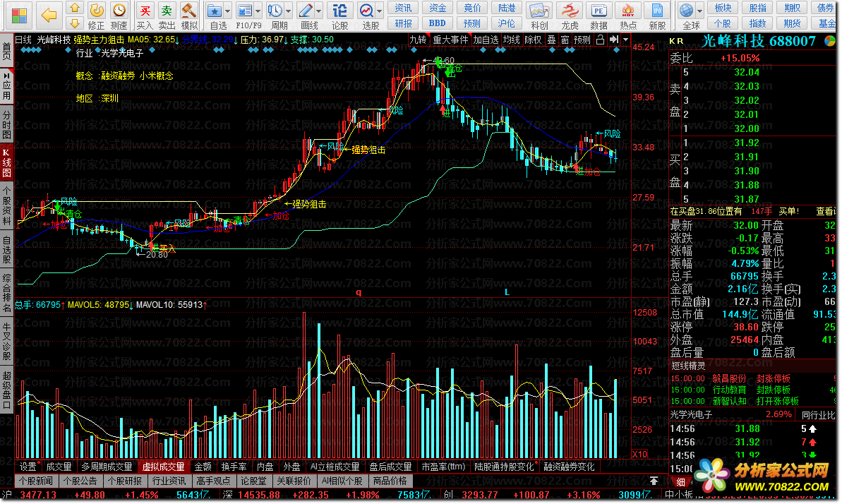Screen dimensions: 842x504
Task: Open the chart toolbar dropdown triangle
Action: [x=625, y=40]
